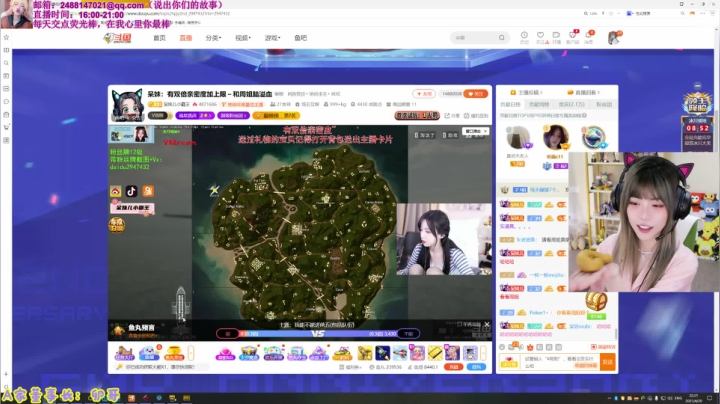The width and height of the screenshot is (720, 404).
Task: Open the 首次试玩 banner button
Action: click(417, 115)
